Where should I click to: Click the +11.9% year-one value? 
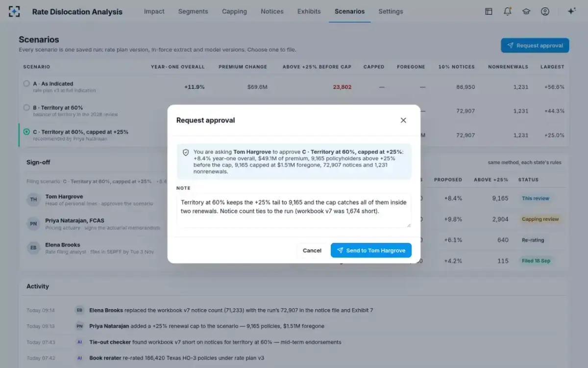(195, 87)
